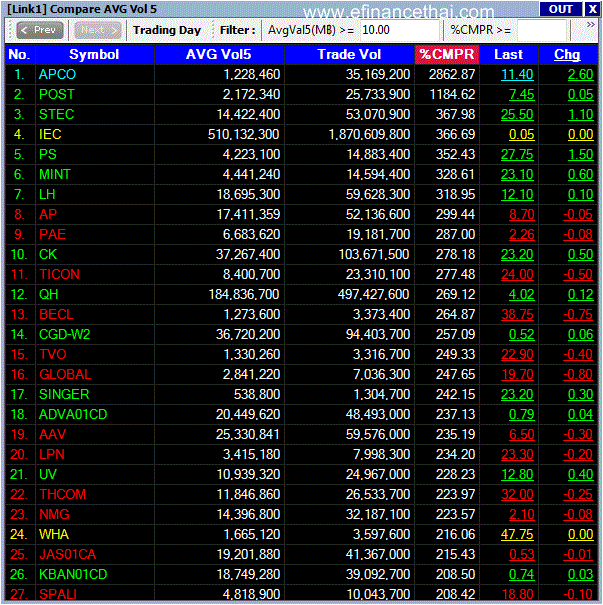Select the IEC symbol
This screenshot has width=603, height=605.
[x=50, y=134]
